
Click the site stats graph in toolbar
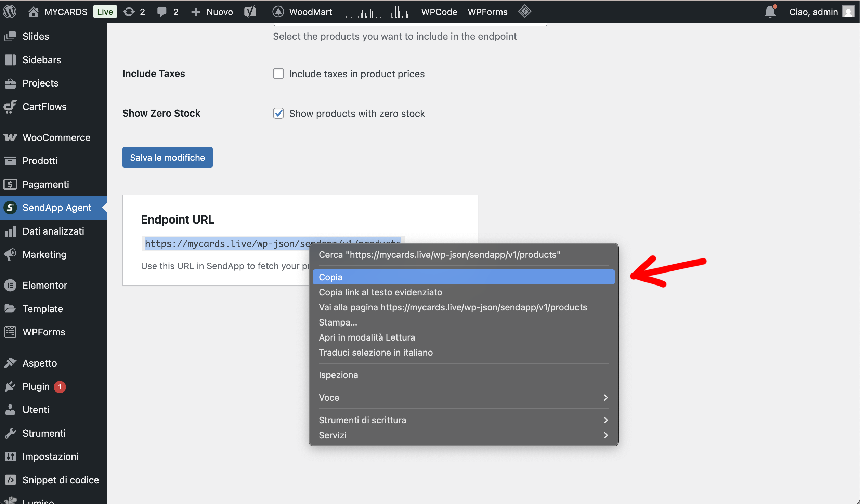(377, 12)
